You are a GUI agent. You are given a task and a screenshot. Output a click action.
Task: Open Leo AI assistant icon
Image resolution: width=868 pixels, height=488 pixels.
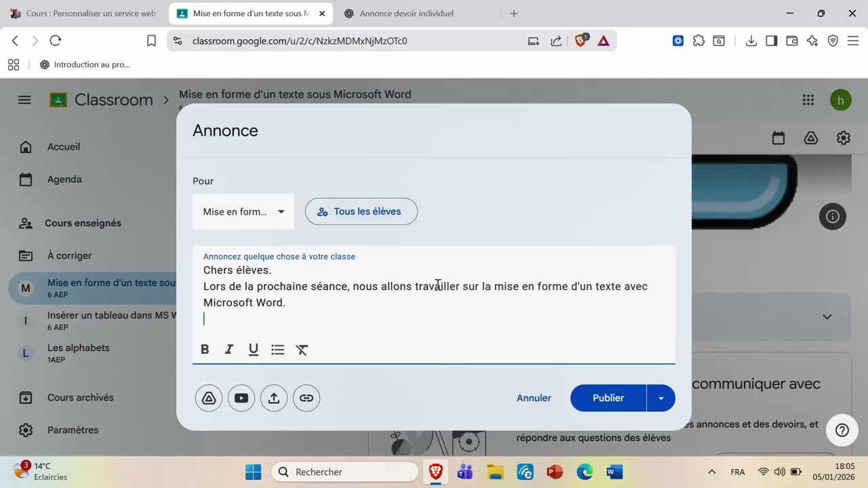812,41
